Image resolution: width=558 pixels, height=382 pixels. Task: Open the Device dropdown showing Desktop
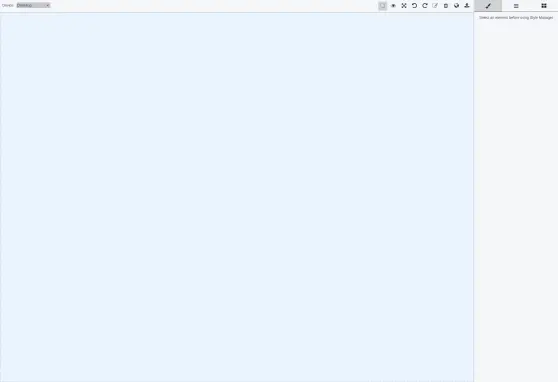(x=33, y=5)
